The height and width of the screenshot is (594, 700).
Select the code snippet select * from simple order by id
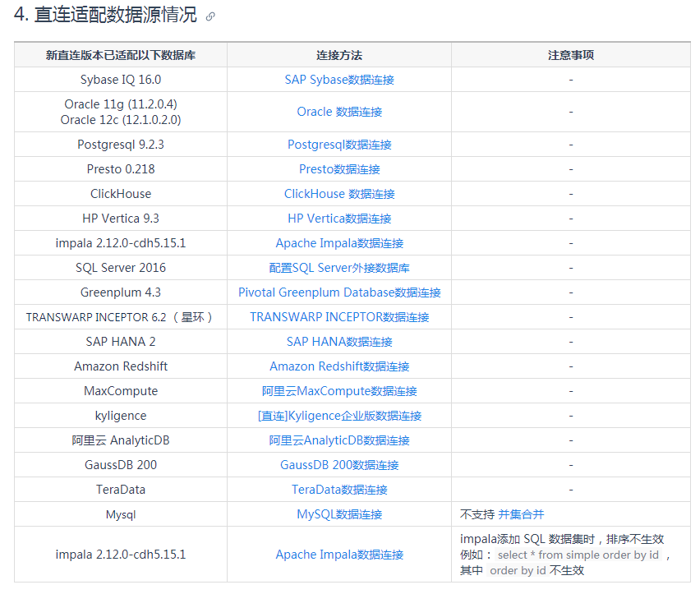tap(578, 555)
